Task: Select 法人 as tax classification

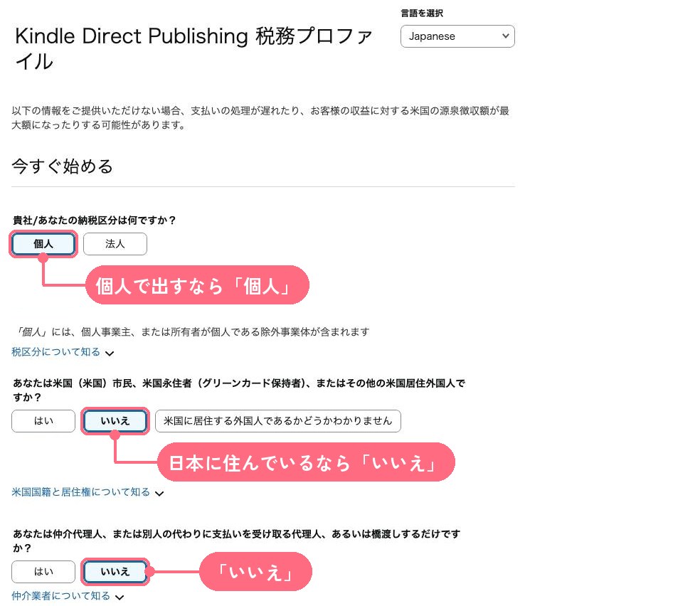Action: [x=115, y=244]
